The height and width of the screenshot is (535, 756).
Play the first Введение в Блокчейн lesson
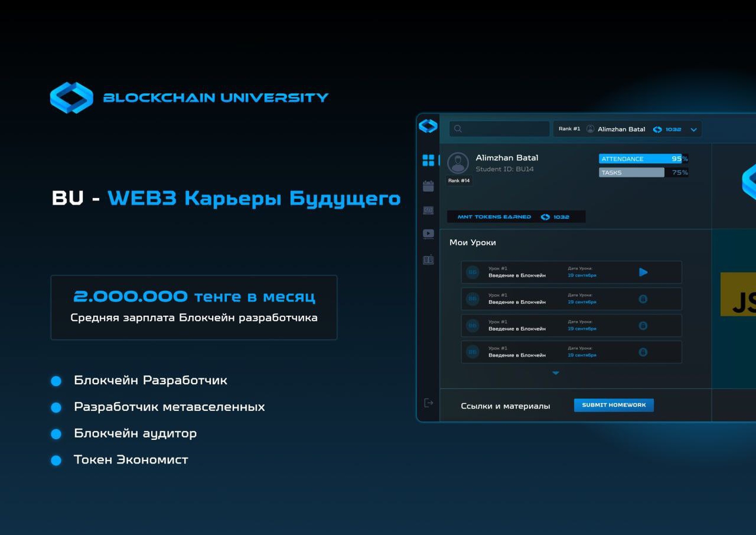pyautogui.click(x=643, y=272)
